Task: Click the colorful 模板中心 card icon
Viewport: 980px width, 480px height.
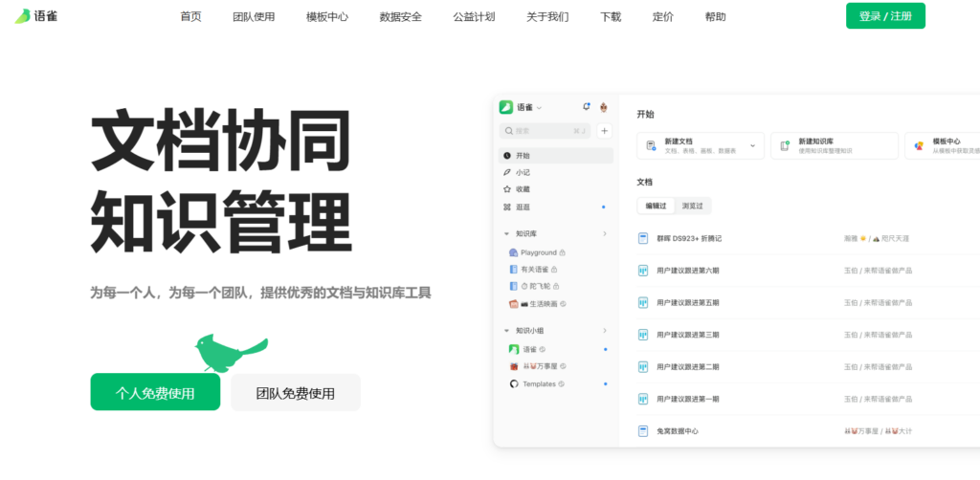Action: pos(919,145)
